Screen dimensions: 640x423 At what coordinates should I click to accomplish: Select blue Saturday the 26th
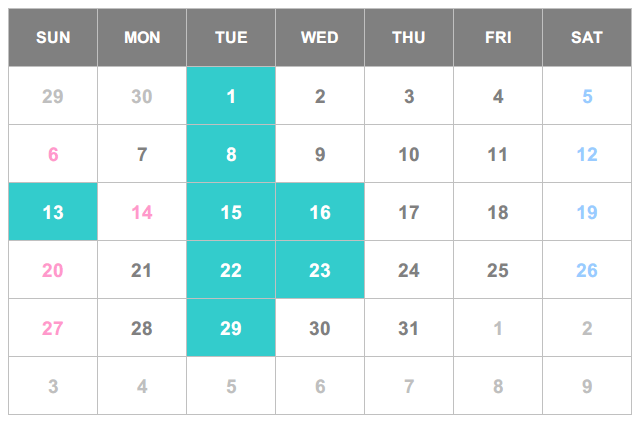(x=587, y=269)
